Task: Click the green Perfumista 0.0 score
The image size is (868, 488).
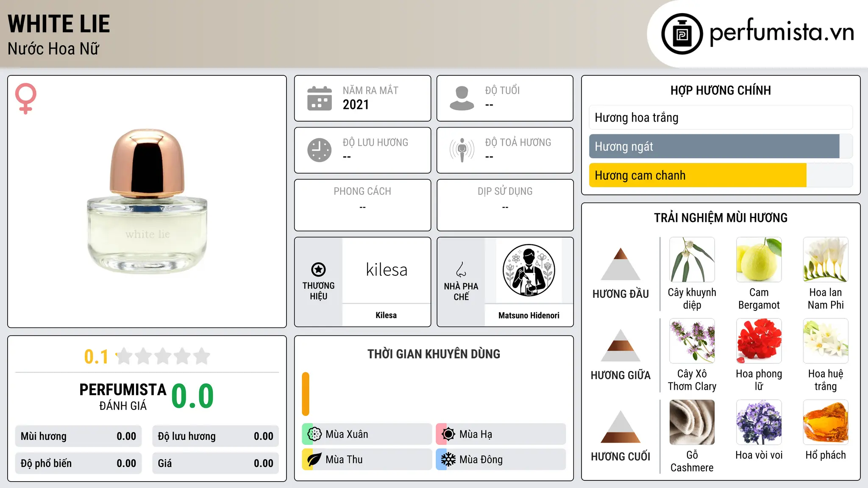Action: tap(192, 396)
